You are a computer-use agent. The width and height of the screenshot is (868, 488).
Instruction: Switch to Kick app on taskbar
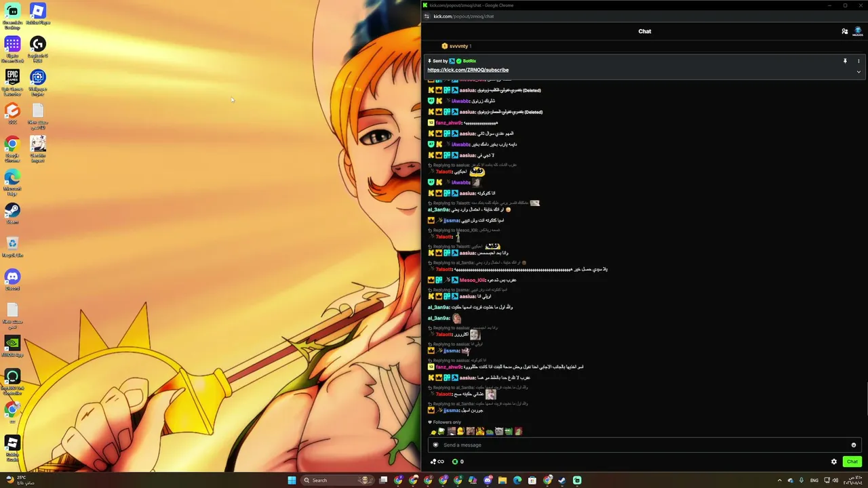click(x=577, y=480)
